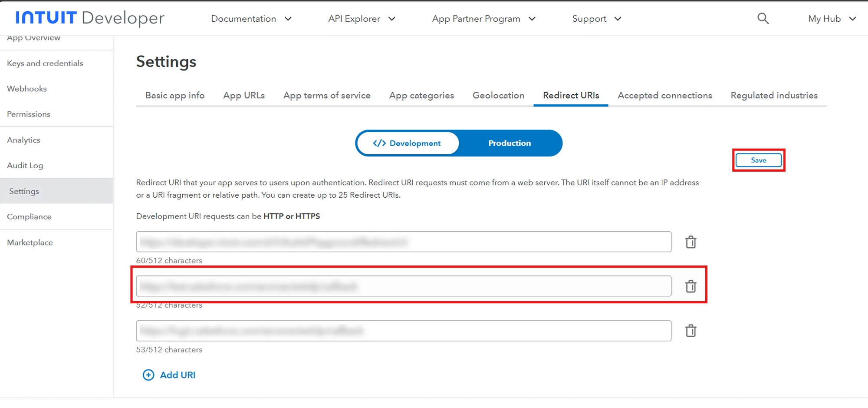Switch environment to Production
Image resolution: width=868 pixels, height=408 pixels.
pos(509,143)
